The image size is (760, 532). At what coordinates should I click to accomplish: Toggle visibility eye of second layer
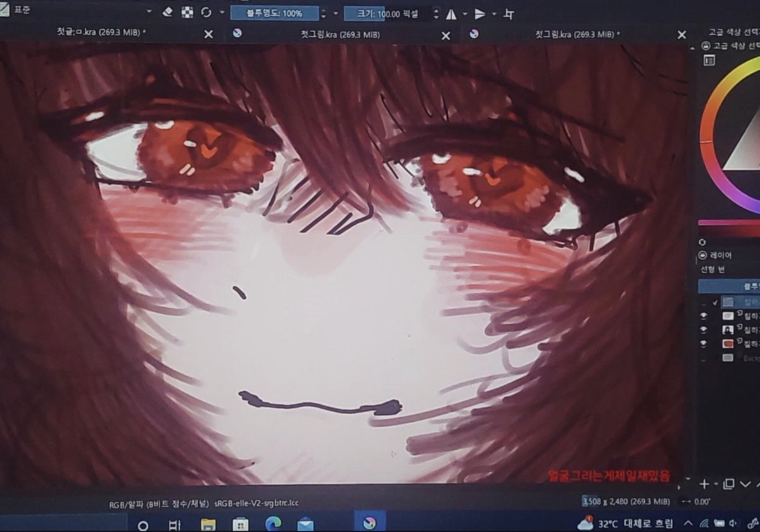[x=704, y=315]
